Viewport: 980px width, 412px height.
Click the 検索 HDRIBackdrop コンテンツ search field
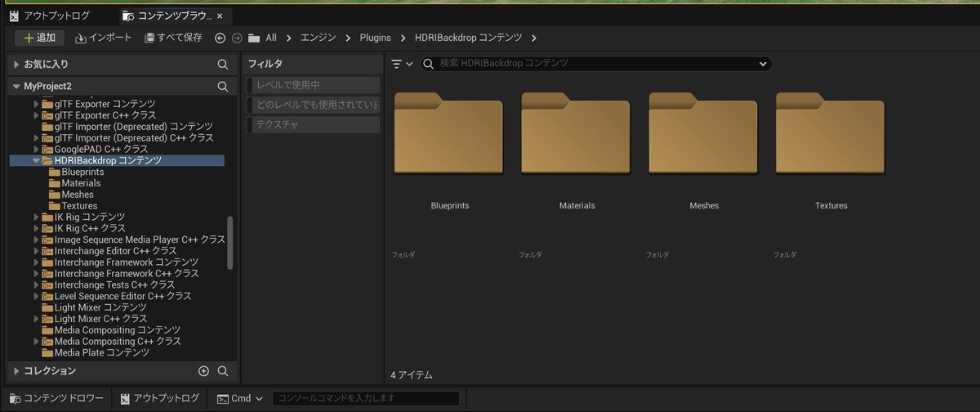595,64
